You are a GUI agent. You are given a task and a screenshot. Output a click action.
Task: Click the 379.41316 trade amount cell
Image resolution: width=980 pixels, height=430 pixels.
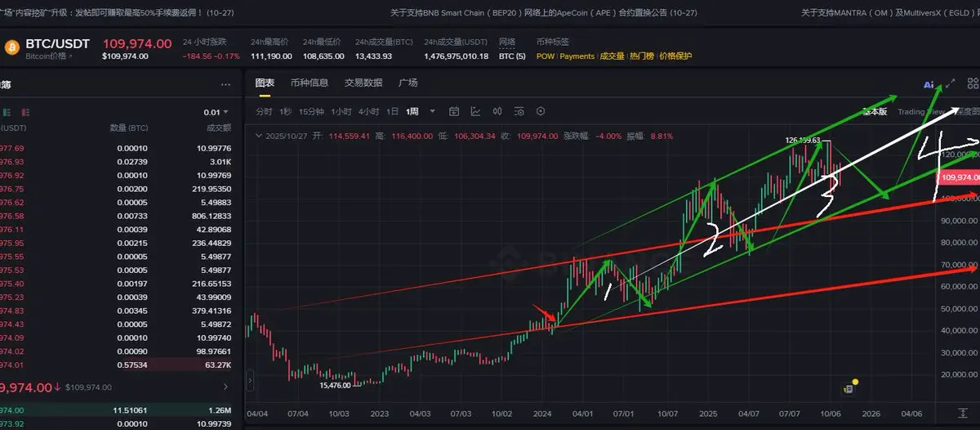coord(211,311)
